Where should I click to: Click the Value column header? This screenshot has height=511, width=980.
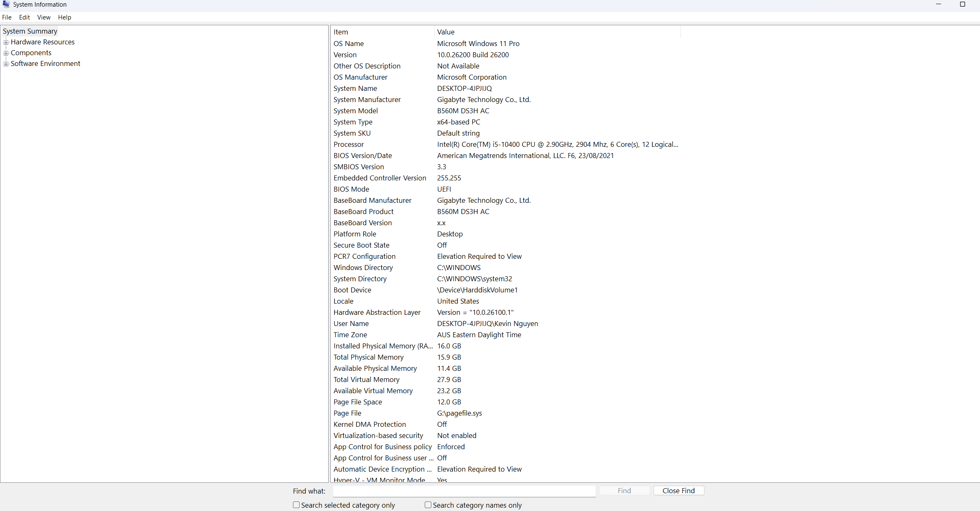[x=555, y=32]
